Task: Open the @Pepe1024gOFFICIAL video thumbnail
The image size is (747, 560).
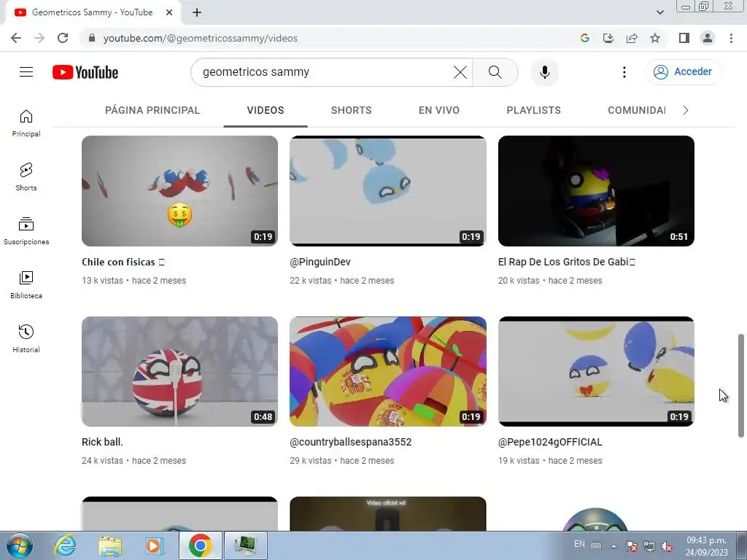Action: click(596, 371)
